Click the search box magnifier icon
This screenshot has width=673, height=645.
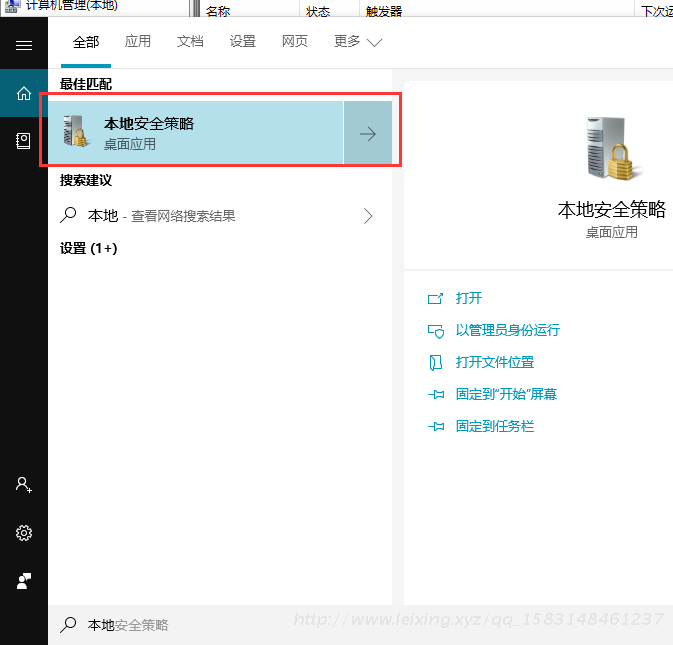coord(68,624)
